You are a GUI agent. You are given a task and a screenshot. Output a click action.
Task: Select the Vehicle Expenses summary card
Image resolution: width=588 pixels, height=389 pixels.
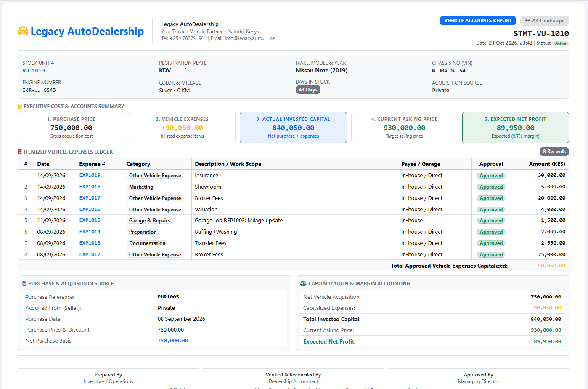182,128
